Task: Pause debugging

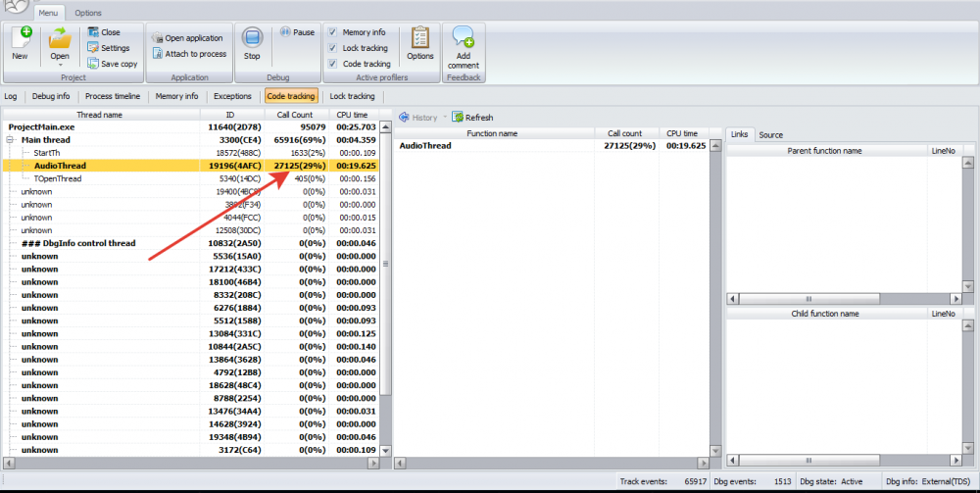Action: coord(298,32)
